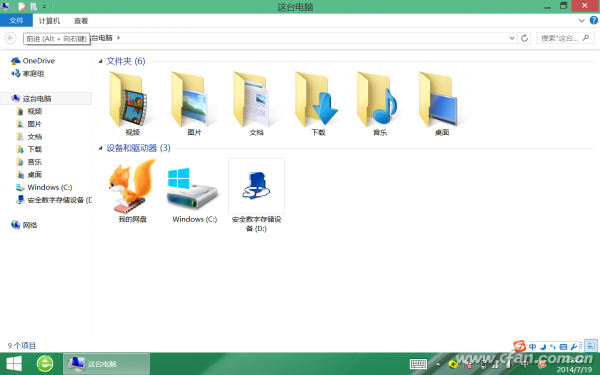Switch to large icons view button
Screen dimensions: 600x375
[x=591, y=346]
